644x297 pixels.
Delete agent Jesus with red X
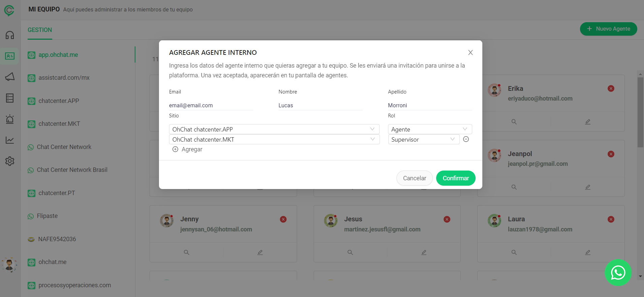(x=447, y=219)
